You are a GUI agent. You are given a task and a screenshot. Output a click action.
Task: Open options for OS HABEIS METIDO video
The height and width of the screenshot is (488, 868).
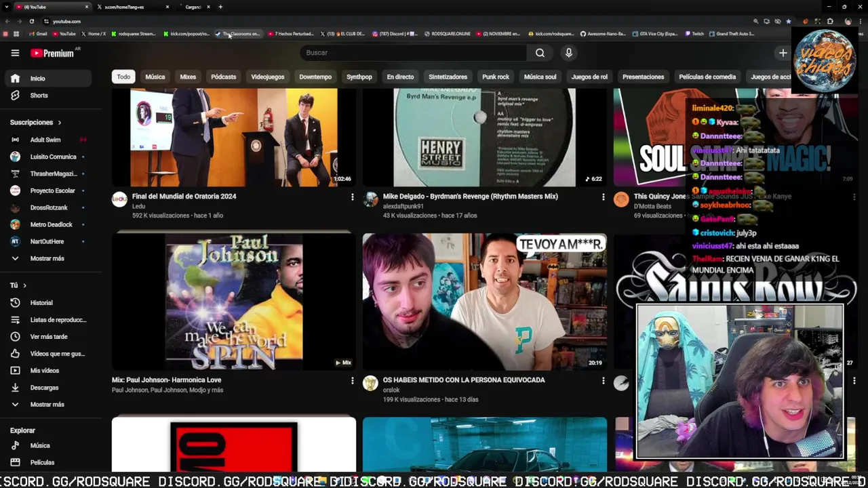pyautogui.click(x=603, y=381)
